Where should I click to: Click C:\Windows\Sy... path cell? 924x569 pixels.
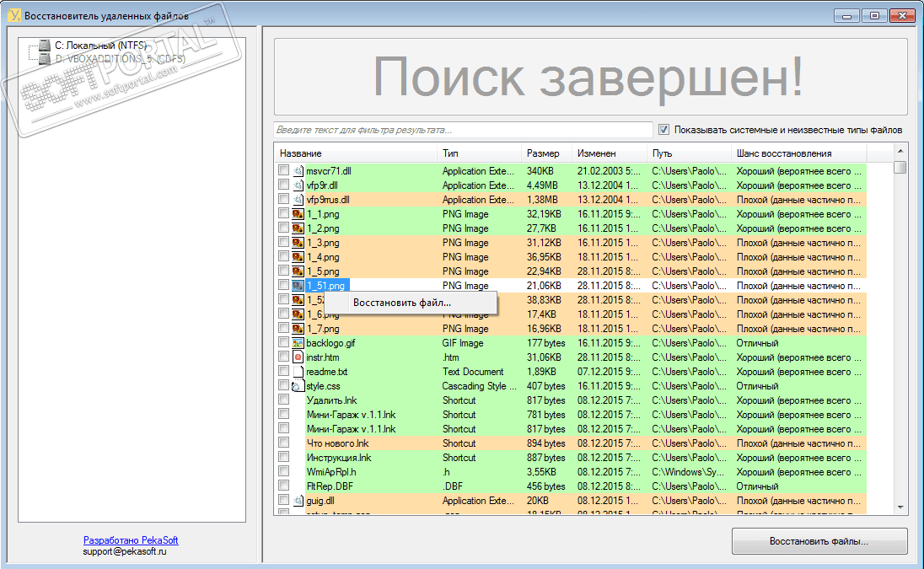click(x=689, y=472)
